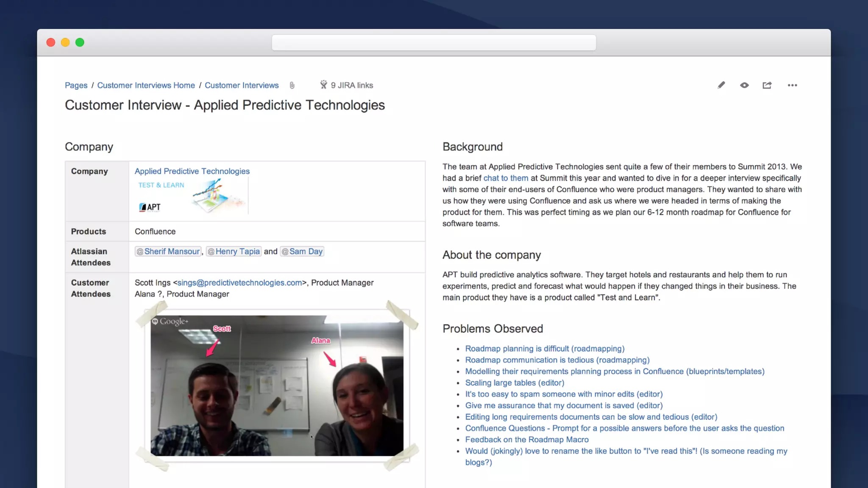Click the Sam Day mention
The height and width of the screenshot is (488, 868).
click(302, 251)
